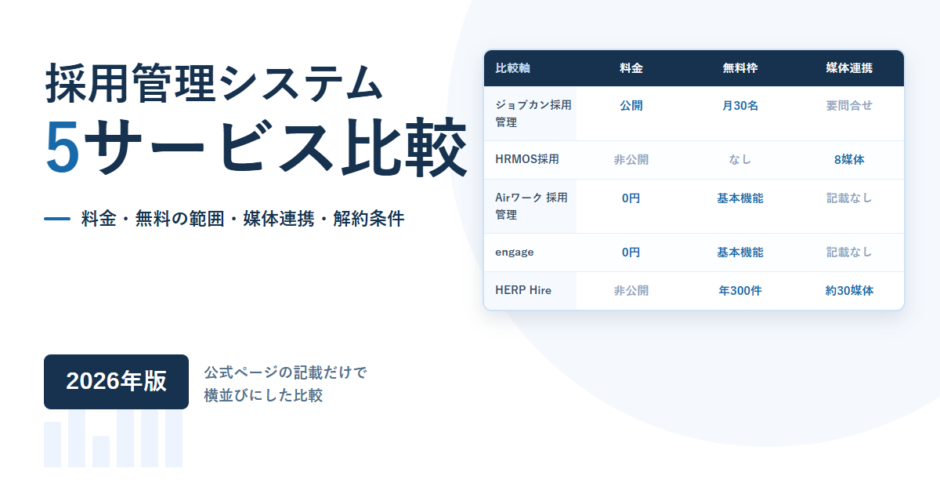
Task: Click the 2026年版 badge
Action: pyautogui.click(x=116, y=381)
